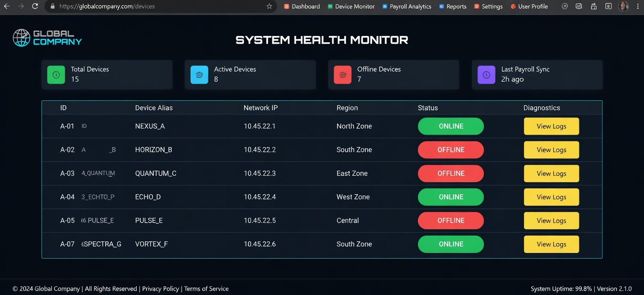Open View Logs for QUANTUM_C

pos(552,173)
